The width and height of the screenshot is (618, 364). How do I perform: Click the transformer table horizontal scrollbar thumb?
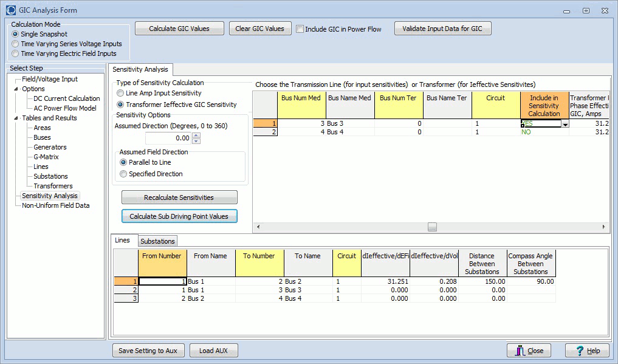[432, 227]
